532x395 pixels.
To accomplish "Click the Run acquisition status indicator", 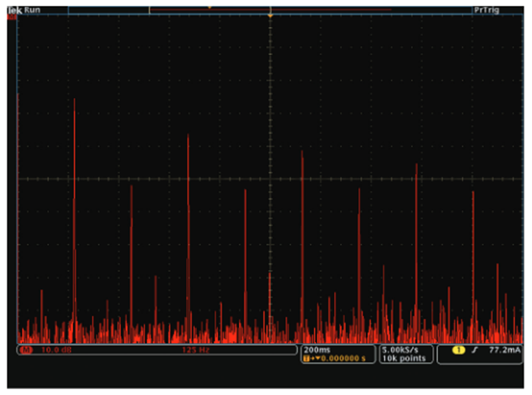I will tap(32, 10).
